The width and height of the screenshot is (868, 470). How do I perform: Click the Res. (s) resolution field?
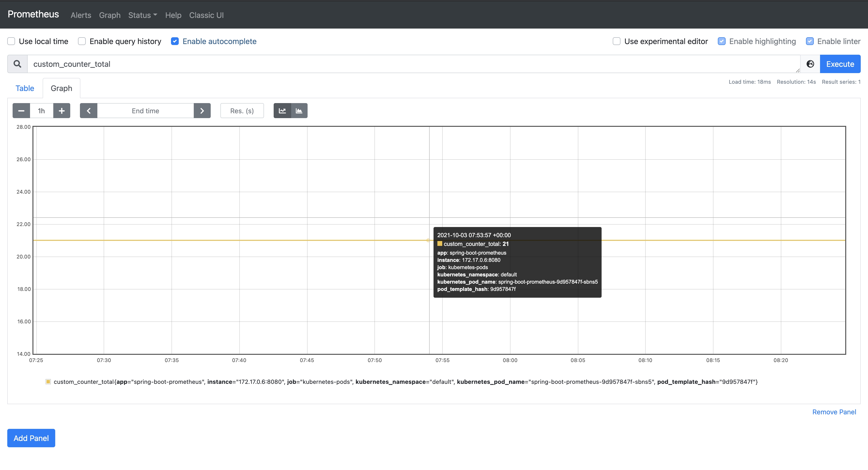point(242,110)
